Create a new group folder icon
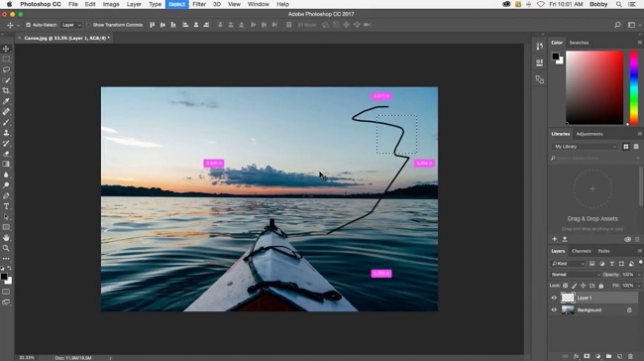Screen dimensions: 644x361 click(x=608, y=356)
